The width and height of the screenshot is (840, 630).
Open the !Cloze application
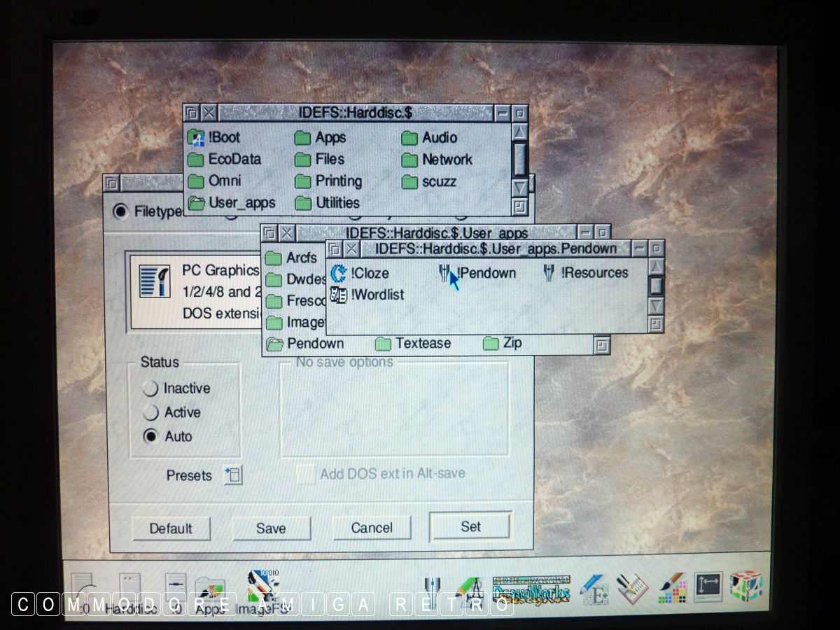coord(339,273)
